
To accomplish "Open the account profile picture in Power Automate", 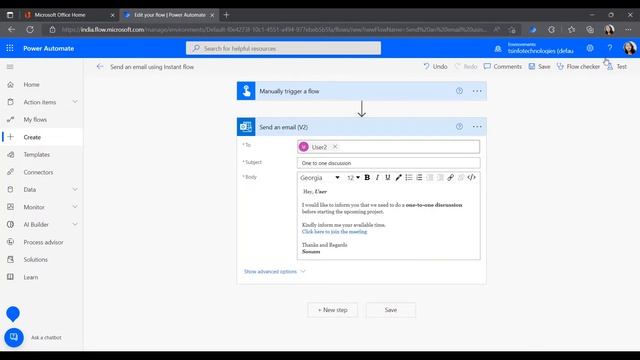I will (629, 48).
